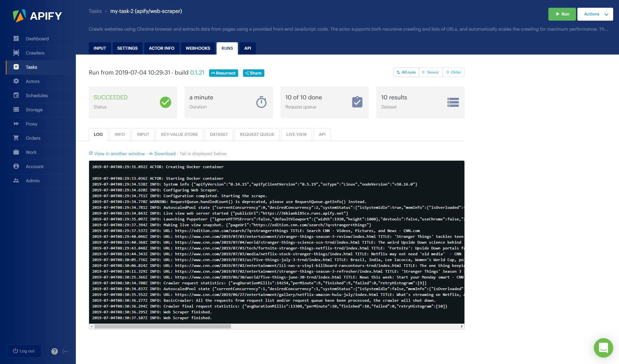619x364 pixels.
Task: Switch to the SETTINGS tab
Action: tap(127, 48)
